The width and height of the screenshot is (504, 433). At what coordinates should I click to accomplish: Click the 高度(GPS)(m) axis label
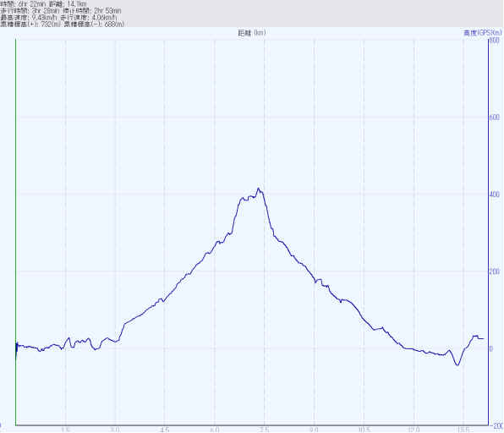(483, 33)
